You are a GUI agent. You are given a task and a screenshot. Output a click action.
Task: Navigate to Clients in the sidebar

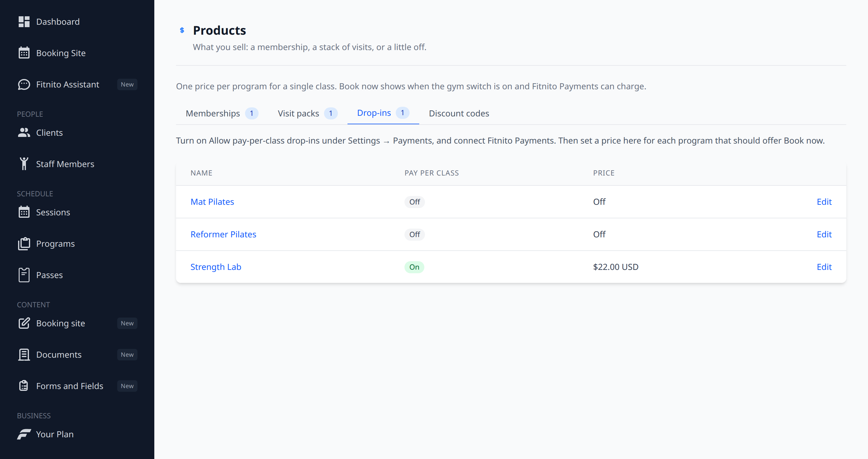(x=77, y=132)
